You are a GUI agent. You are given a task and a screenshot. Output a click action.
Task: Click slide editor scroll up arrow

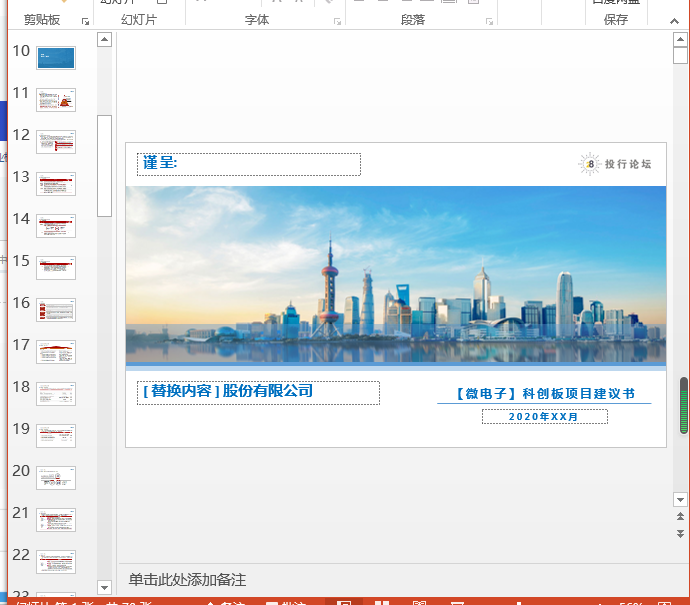(x=680, y=40)
